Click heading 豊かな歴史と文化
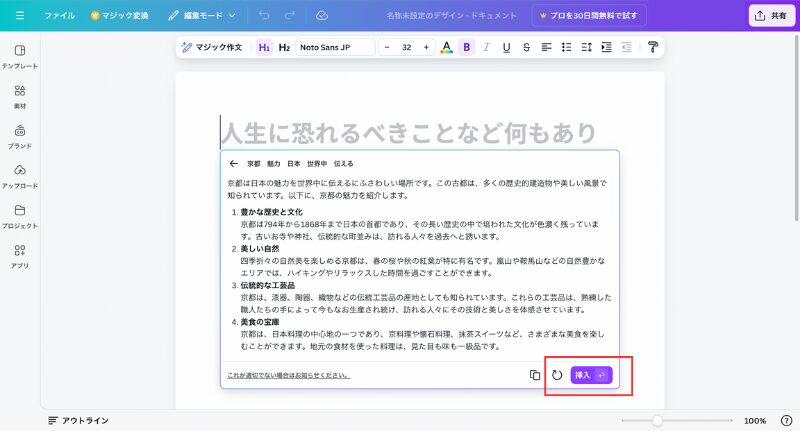This screenshot has width=800, height=431. pos(271,212)
